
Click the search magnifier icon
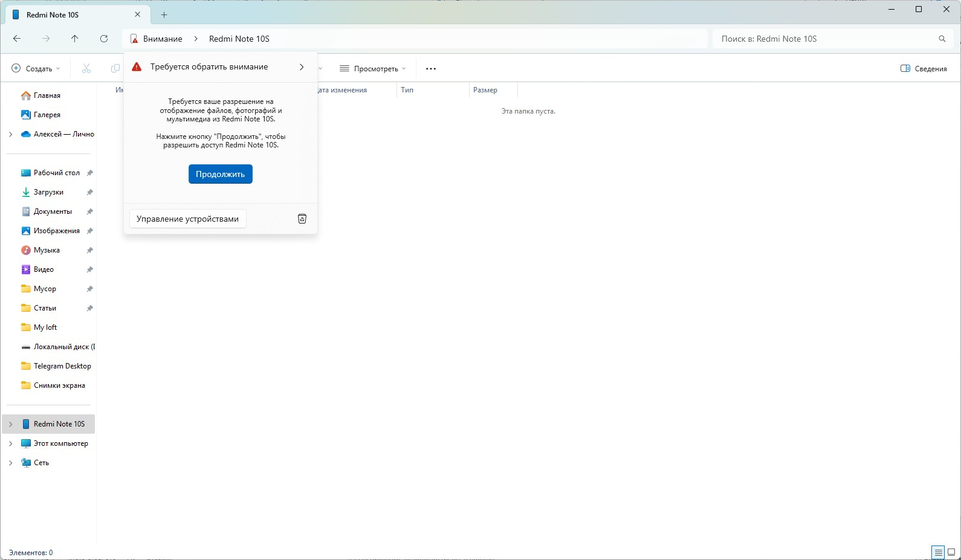pos(942,39)
